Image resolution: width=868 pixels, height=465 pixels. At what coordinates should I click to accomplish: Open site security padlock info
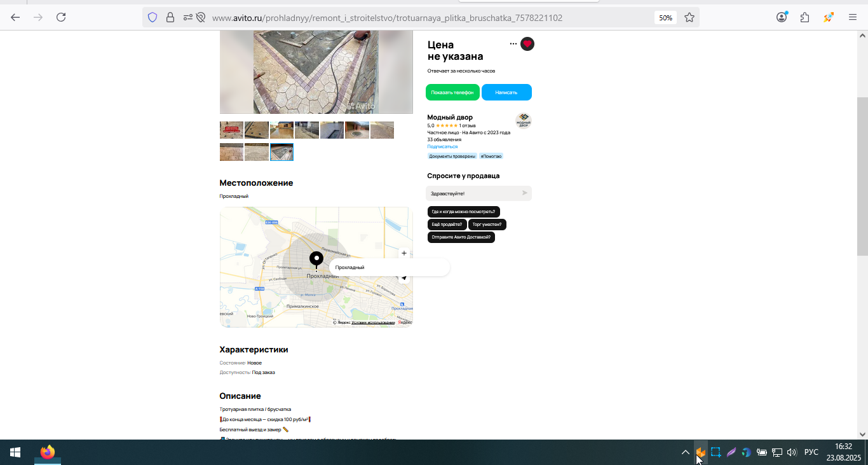pos(170,17)
